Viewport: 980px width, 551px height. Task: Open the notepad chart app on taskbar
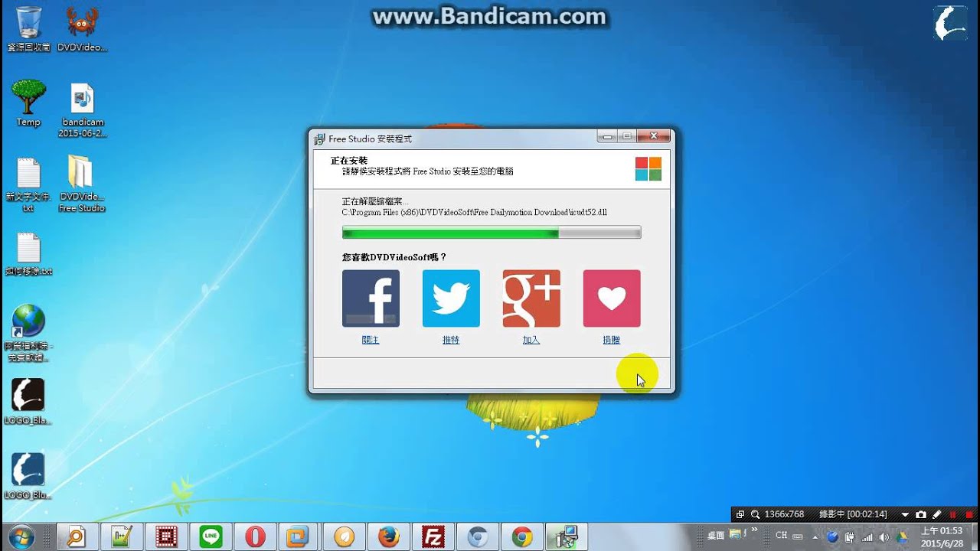click(122, 536)
